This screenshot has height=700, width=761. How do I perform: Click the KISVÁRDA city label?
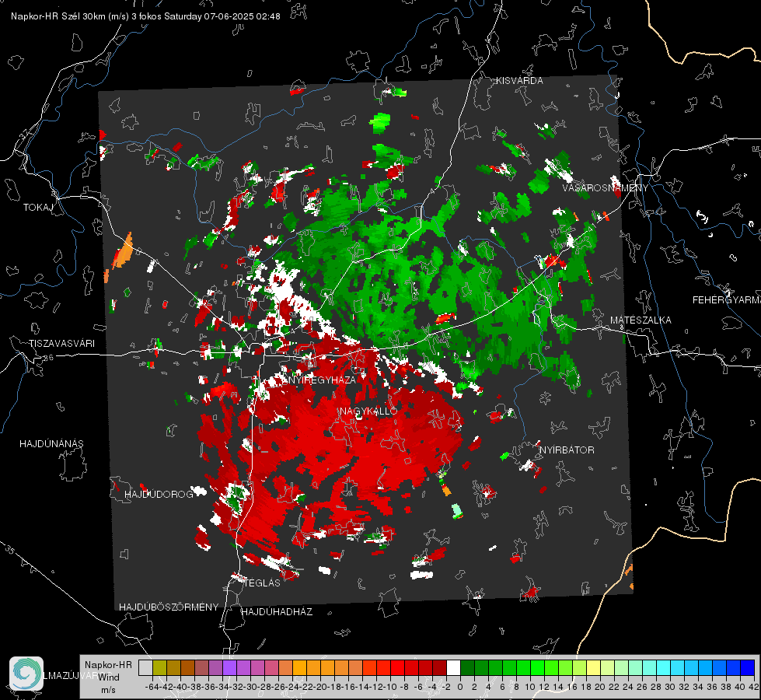point(519,81)
